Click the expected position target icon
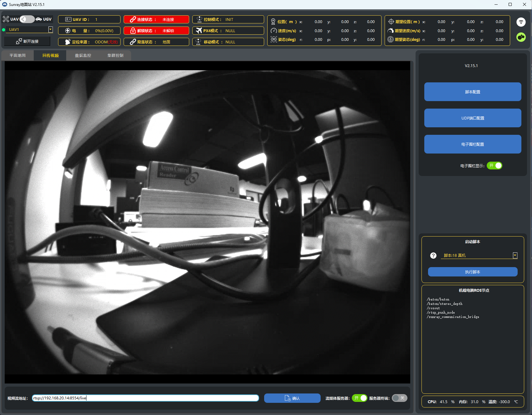 tap(391, 22)
